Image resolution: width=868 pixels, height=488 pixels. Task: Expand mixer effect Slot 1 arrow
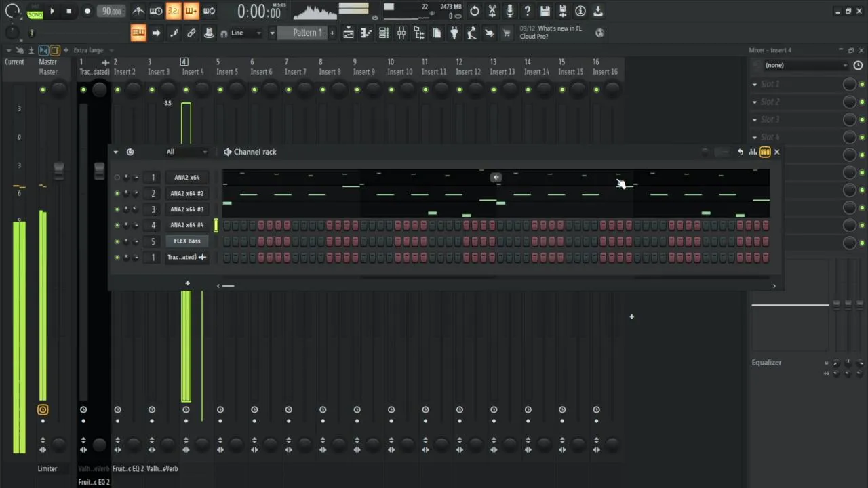(x=754, y=84)
